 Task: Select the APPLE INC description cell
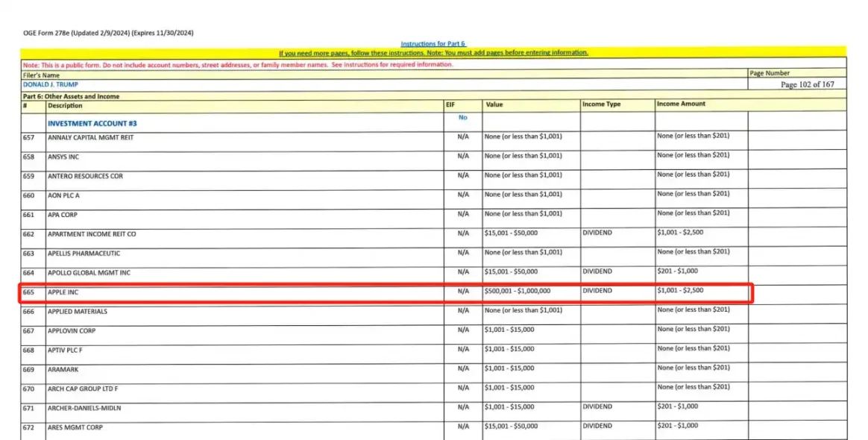click(x=63, y=292)
